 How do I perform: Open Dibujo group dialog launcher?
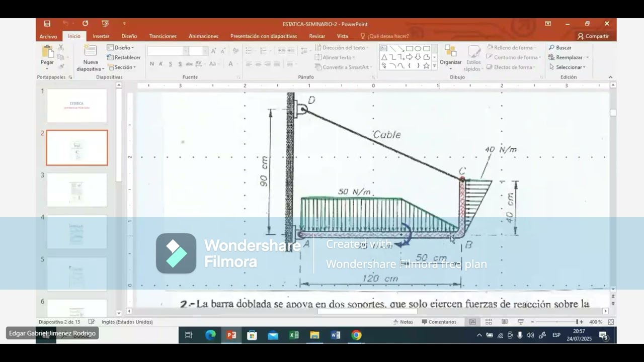pos(542,77)
